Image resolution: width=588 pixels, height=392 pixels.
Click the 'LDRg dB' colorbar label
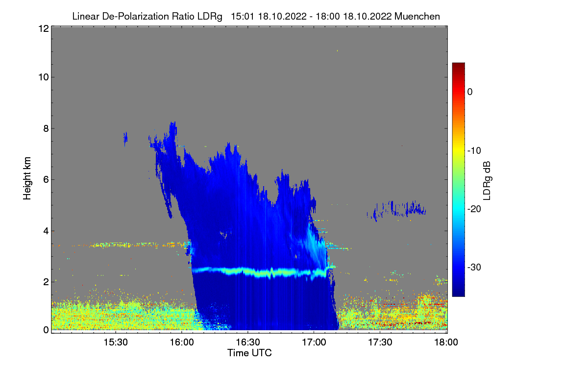pos(487,180)
